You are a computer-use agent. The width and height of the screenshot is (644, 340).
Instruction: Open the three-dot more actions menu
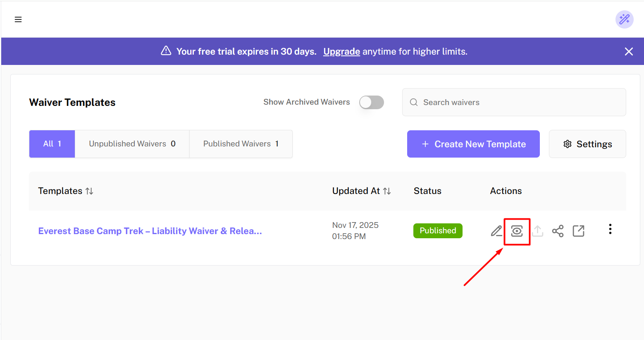pos(610,229)
